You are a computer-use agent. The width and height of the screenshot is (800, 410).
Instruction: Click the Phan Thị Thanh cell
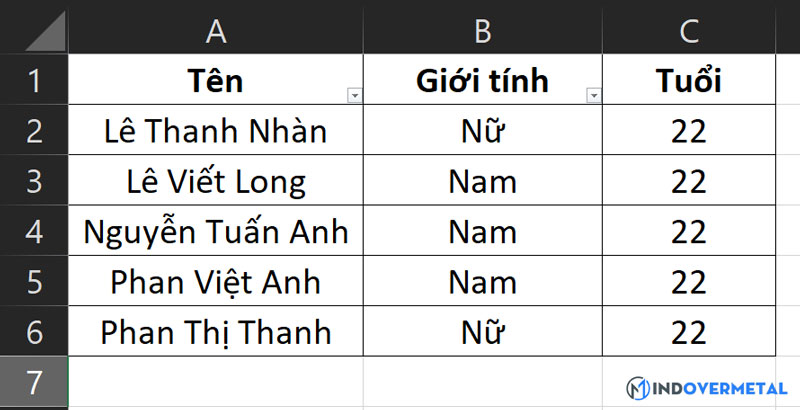pyautogui.click(x=216, y=332)
